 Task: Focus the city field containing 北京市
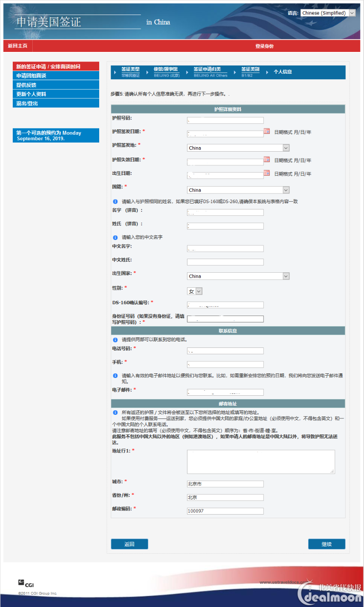click(x=225, y=484)
